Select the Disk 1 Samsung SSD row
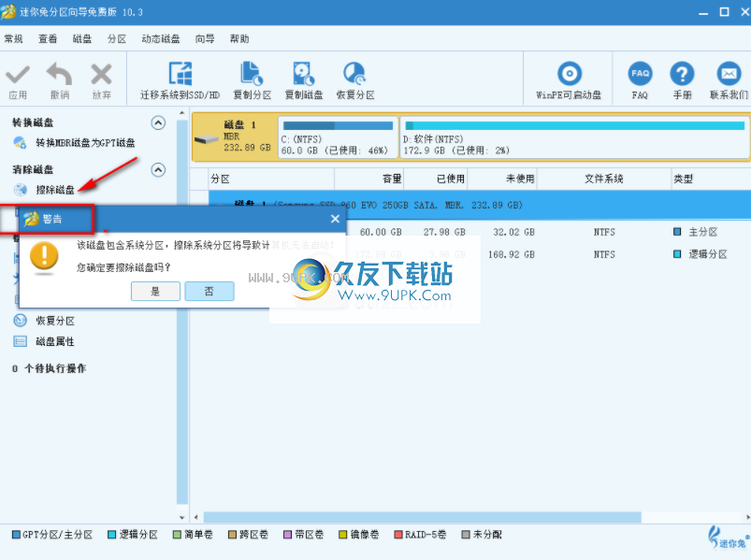 pos(480,205)
